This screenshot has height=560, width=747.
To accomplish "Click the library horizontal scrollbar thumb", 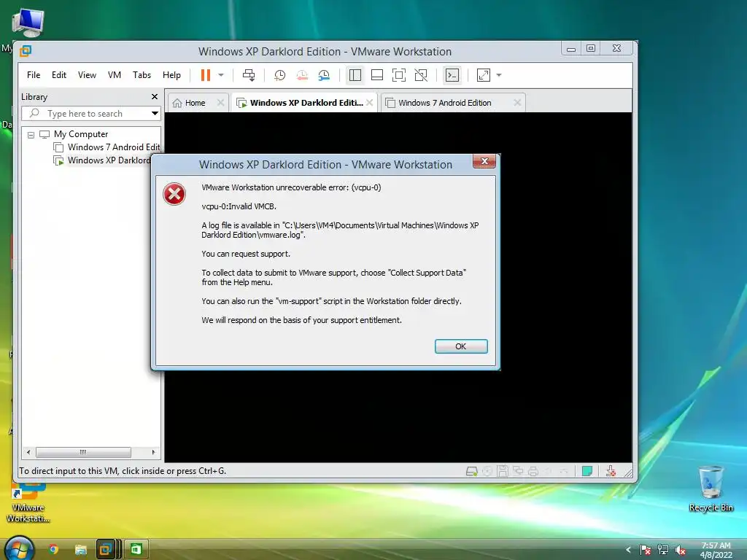I will coord(83,452).
